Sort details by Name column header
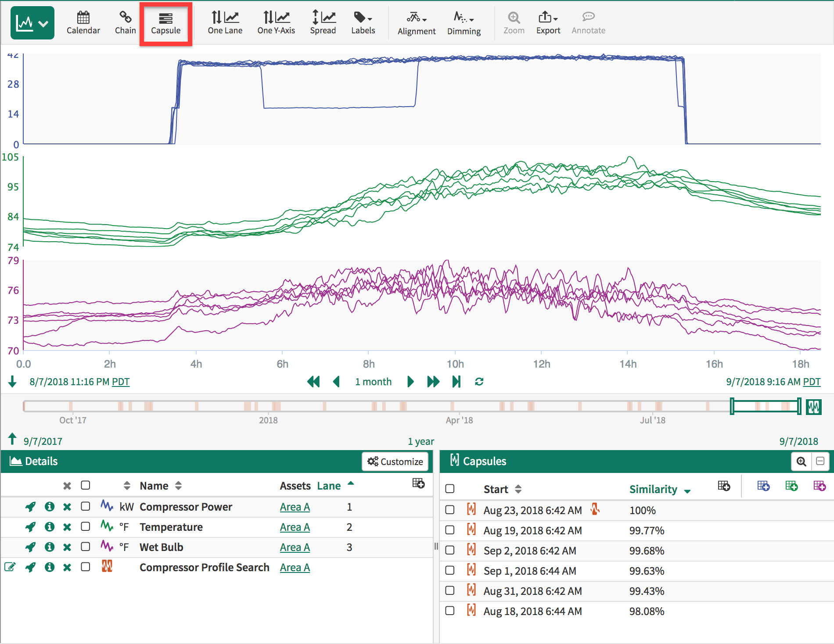The height and width of the screenshot is (644, 834). [x=154, y=486]
